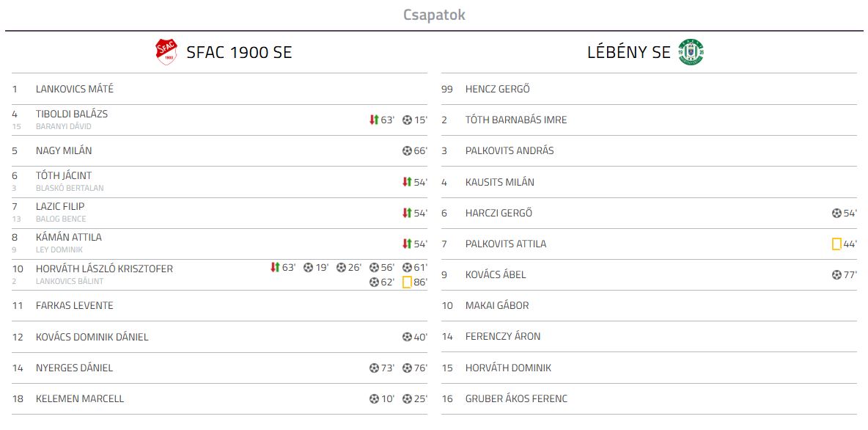The image size is (868, 430).
Task: Click the SFAC 1900 SE team logo
Action: (166, 52)
